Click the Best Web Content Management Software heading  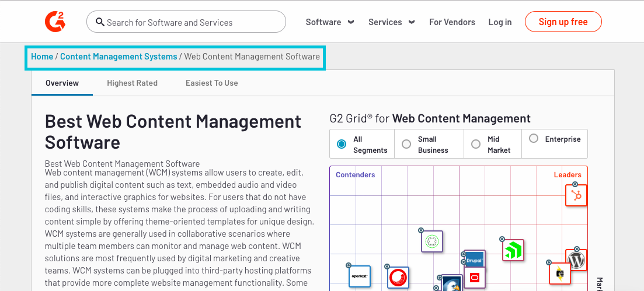(x=173, y=132)
